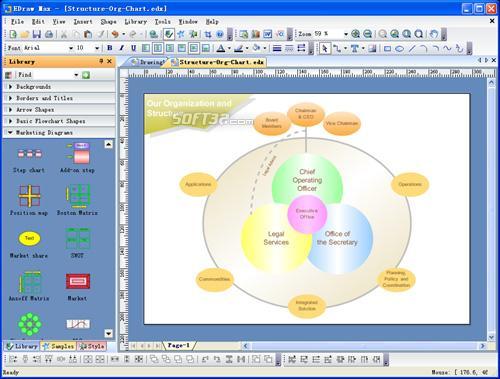Image resolution: width=500 pixels, height=379 pixels.
Task: Open the File menu
Action: click(x=17, y=22)
